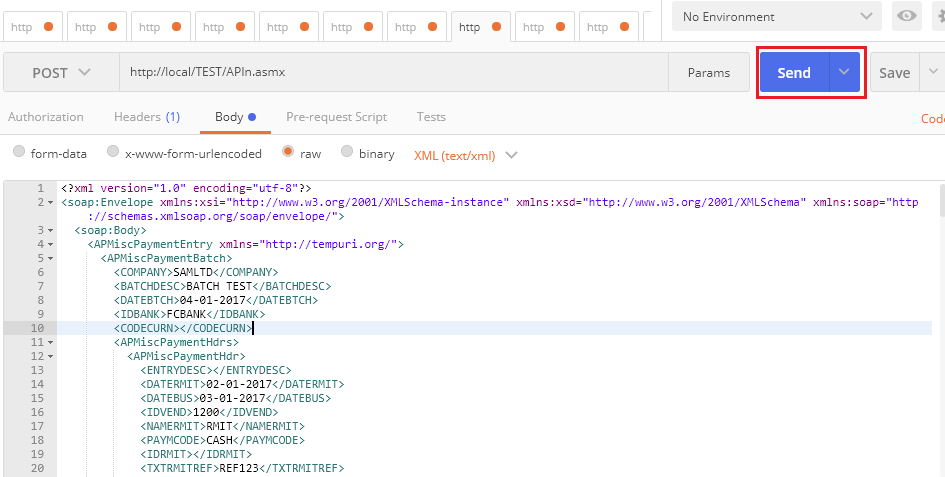This screenshot has height=477, width=945.
Task: Click the request URL field
Action: click(x=394, y=72)
